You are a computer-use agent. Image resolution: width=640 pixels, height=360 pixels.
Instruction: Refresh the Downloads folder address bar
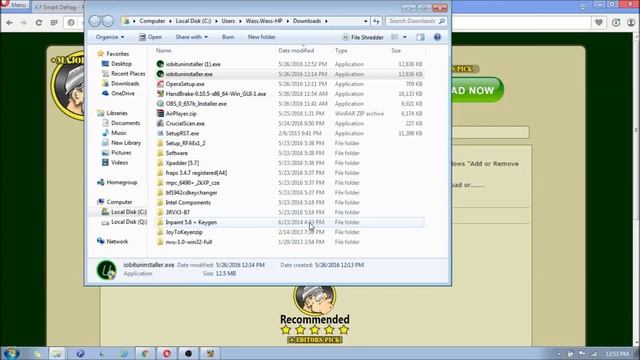pyautogui.click(x=376, y=21)
